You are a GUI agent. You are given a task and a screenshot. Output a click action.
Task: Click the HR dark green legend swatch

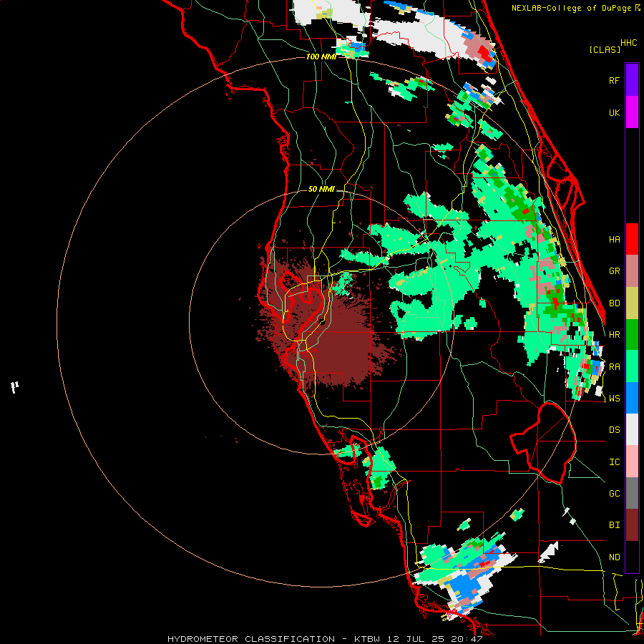coord(632,334)
